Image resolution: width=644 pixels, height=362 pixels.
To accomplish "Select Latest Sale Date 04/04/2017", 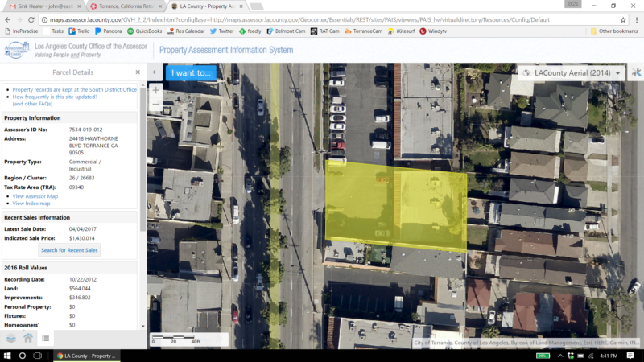I will pyautogui.click(x=83, y=229).
